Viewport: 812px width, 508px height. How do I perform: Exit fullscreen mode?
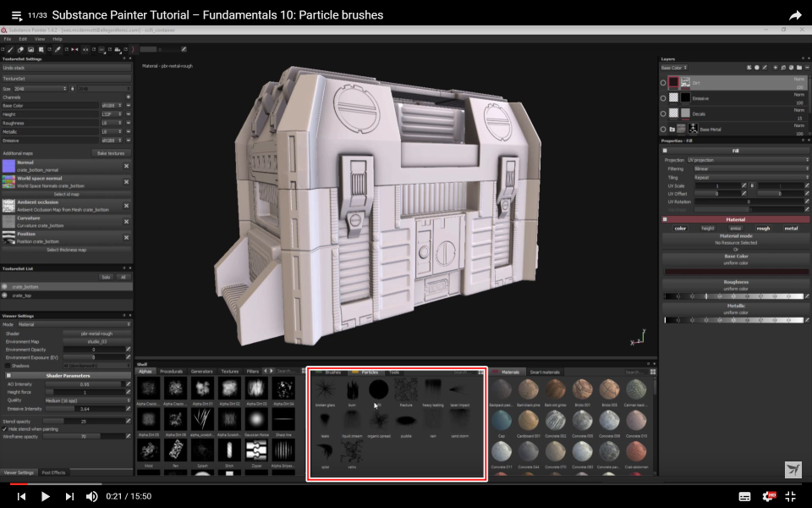(791, 496)
